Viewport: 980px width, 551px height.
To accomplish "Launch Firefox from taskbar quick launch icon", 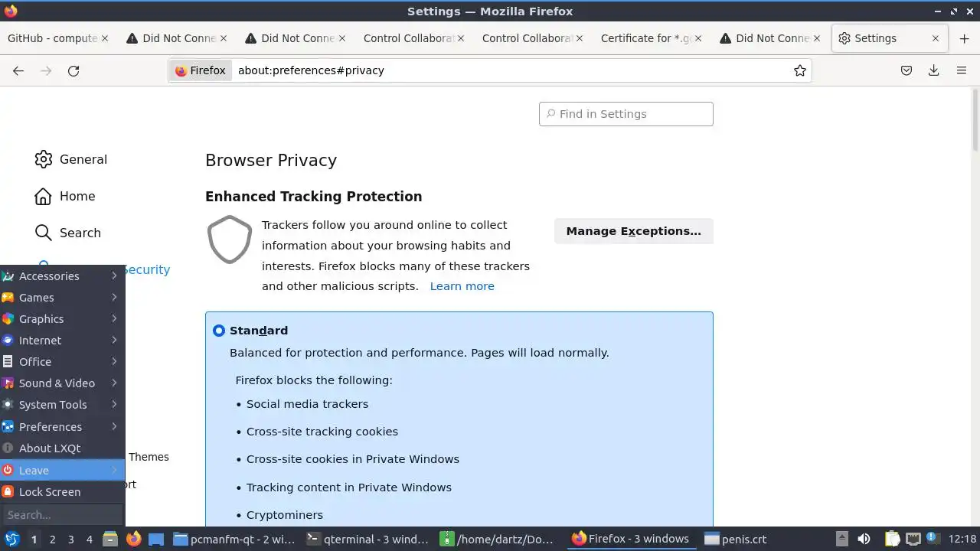I will [134, 539].
